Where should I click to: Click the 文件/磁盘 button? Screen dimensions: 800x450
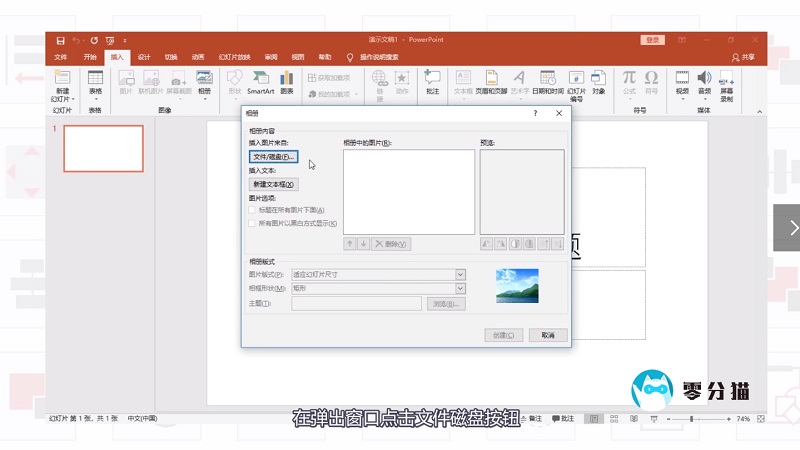pyautogui.click(x=273, y=157)
